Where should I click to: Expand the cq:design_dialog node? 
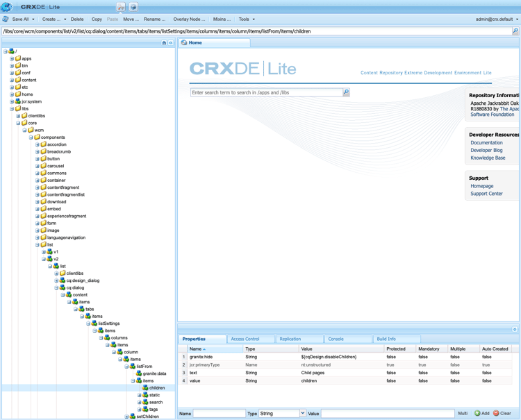coord(56,280)
